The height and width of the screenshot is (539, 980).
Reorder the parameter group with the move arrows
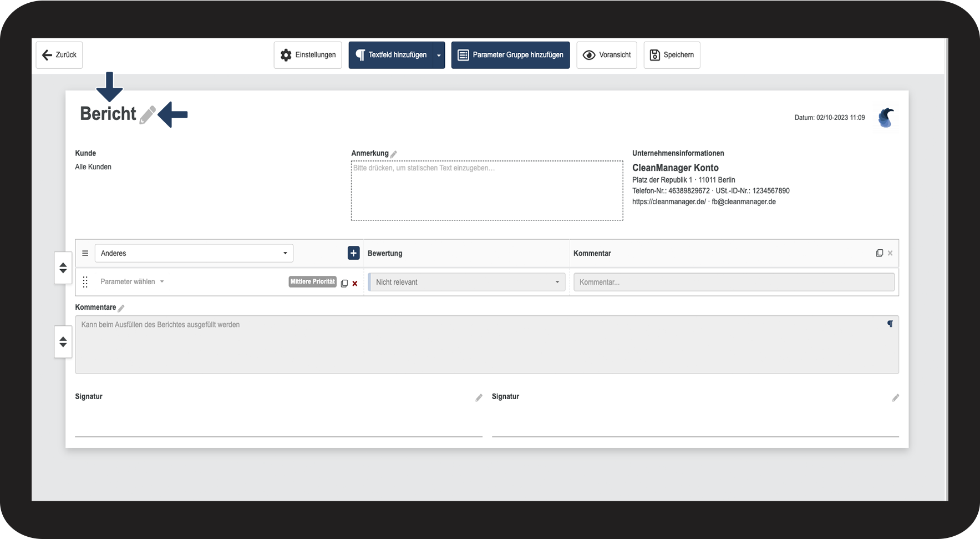(x=63, y=268)
